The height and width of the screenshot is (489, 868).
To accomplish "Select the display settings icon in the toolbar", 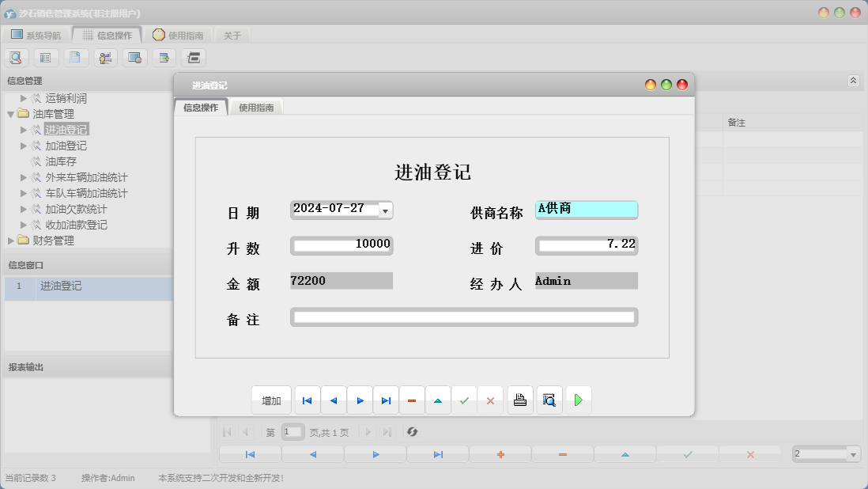I will point(134,57).
